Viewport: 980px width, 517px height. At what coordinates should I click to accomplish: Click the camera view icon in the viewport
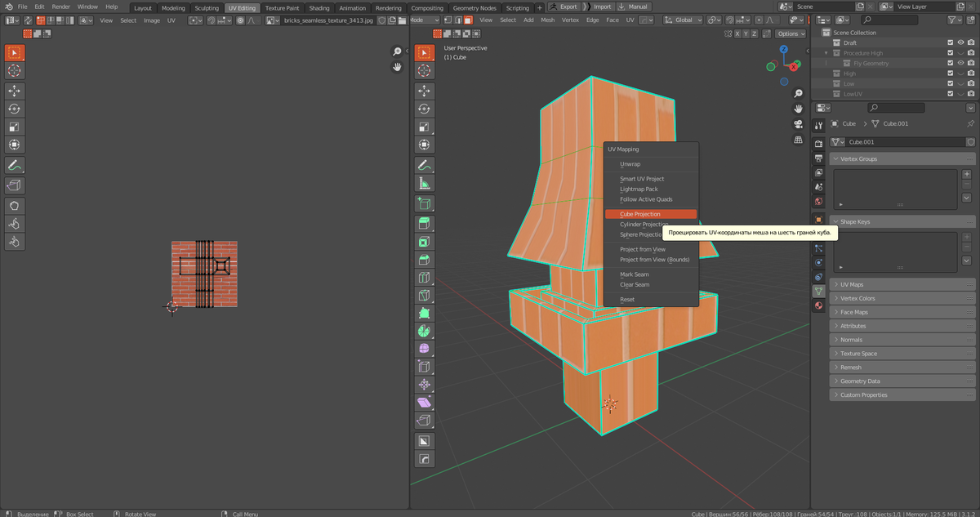pyautogui.click(x=798, y=124)
